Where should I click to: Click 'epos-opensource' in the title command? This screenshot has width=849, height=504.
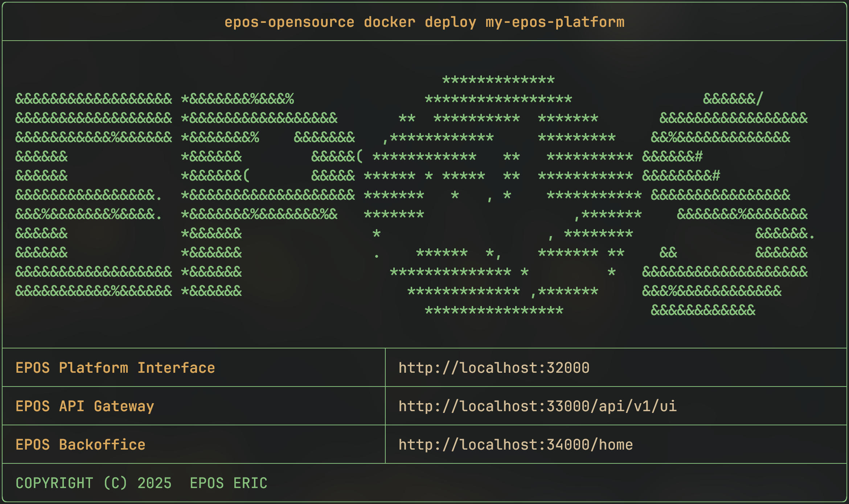pyautogui.click(x=289, y=22)
